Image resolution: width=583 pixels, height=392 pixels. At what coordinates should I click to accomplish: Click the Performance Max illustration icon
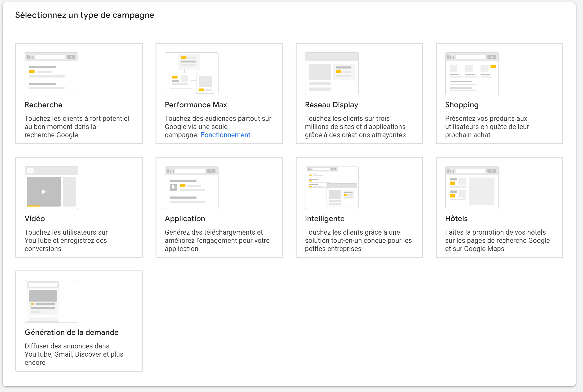point(192,74)
